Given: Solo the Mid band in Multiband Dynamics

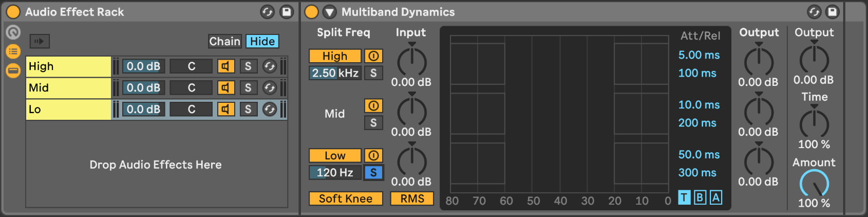Looking at the screenshot, I should tap(373, 123).
